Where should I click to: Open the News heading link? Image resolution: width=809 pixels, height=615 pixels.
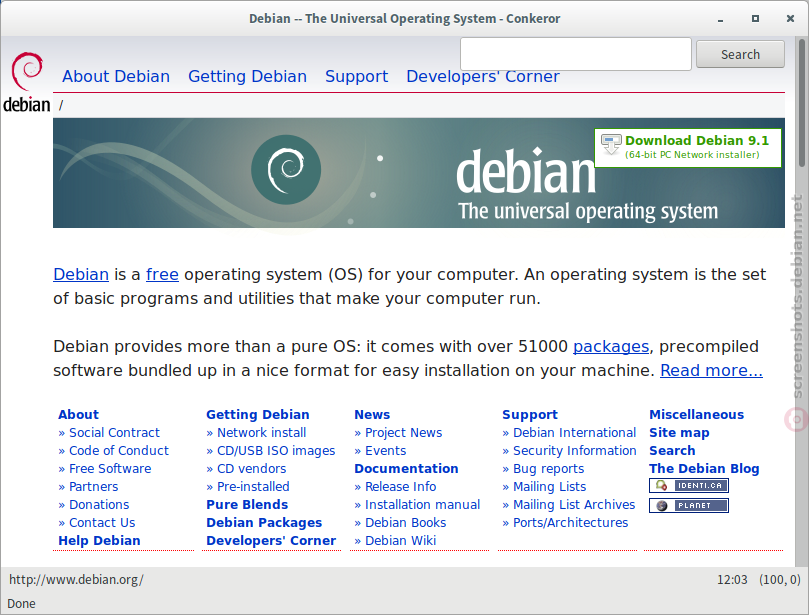(x=372, y=415)
